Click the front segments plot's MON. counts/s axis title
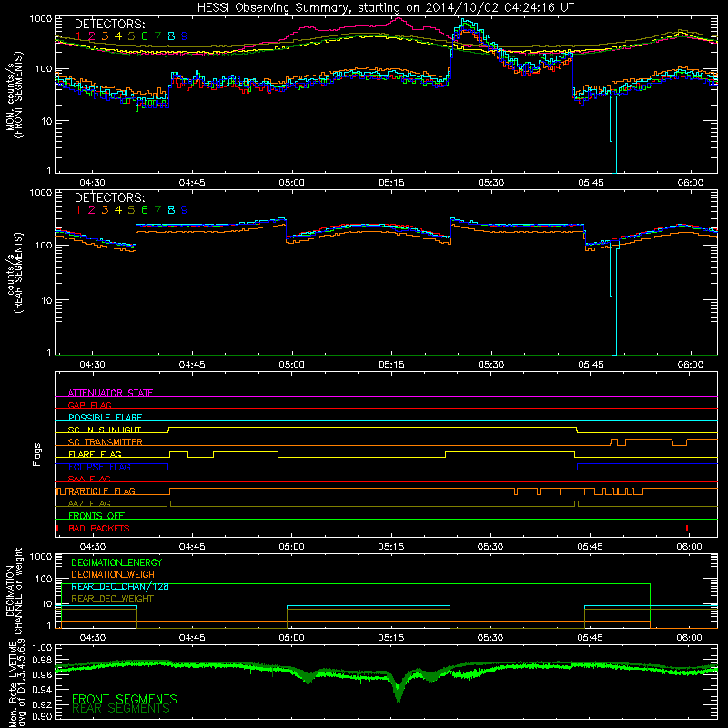Screen dimensions: 728x728 [14, 95]
